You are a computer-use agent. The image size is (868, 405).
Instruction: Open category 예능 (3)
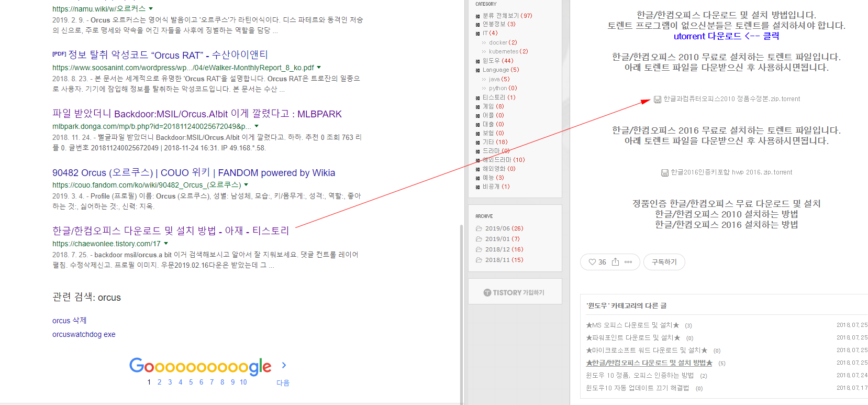[x=493, y=178]
